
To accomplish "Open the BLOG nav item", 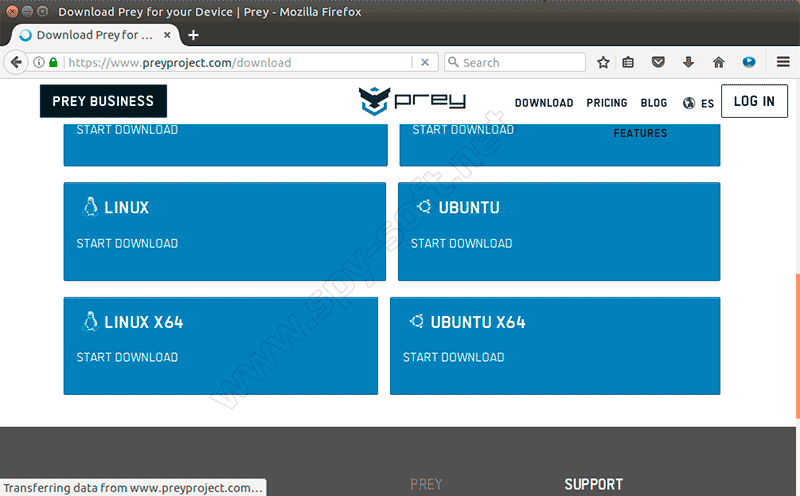I will point(654,103).
